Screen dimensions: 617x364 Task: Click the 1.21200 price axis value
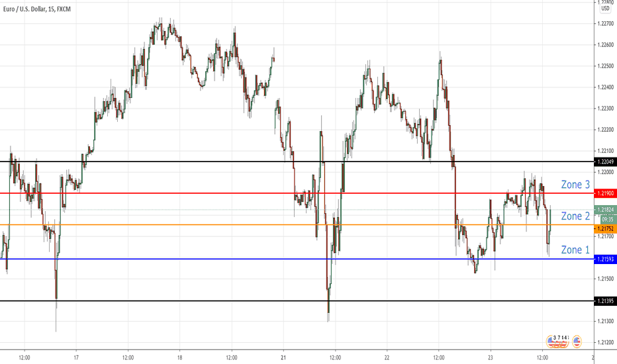(605, 343)
